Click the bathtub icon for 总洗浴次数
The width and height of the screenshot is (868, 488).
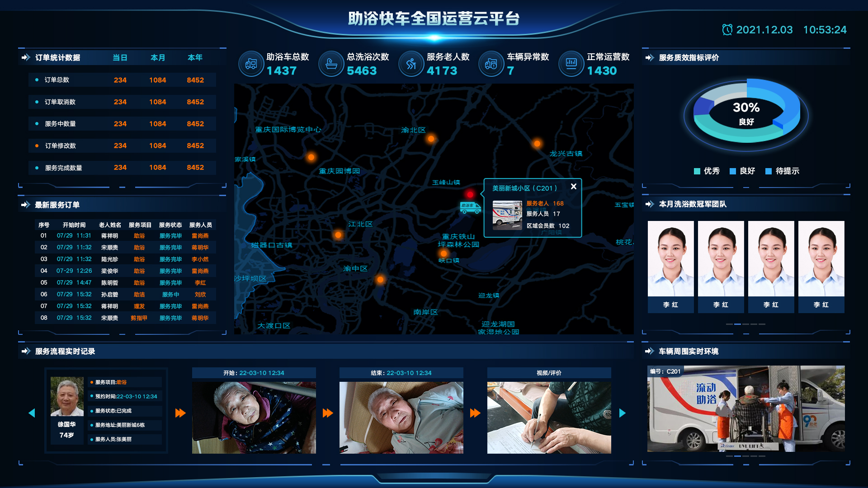[331, 64]
